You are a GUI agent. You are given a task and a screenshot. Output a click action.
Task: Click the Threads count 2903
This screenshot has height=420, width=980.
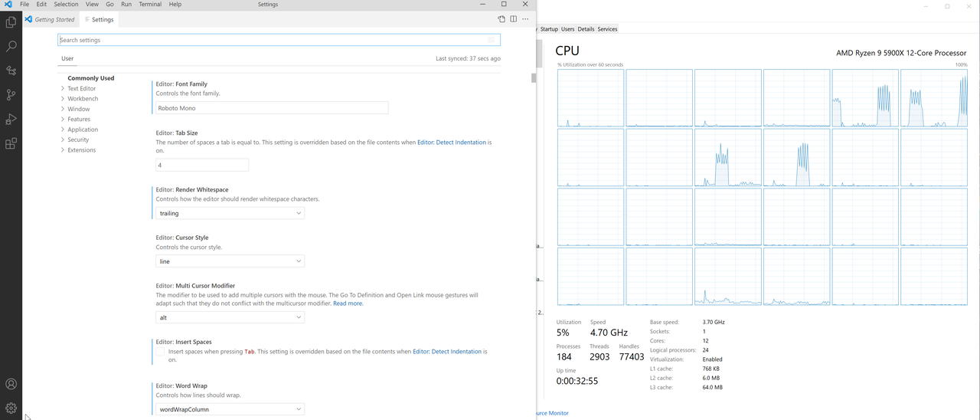coord(600,357)
